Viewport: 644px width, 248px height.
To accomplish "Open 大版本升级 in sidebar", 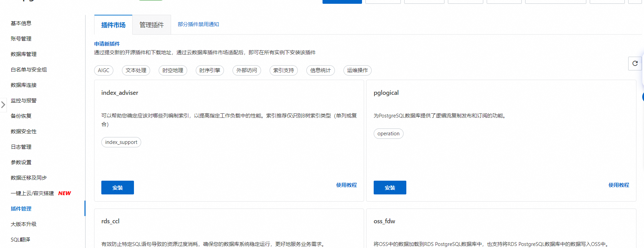I will (x=23, y=224).
